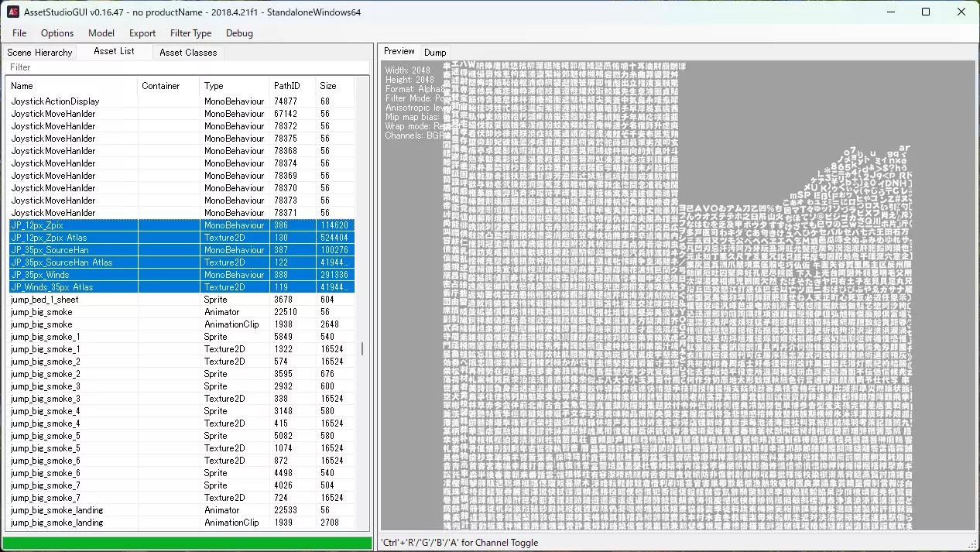Click the AssetStudio app icon in title bar
Image resolution: width=980 pixels, height=552 pixels.
14,12
